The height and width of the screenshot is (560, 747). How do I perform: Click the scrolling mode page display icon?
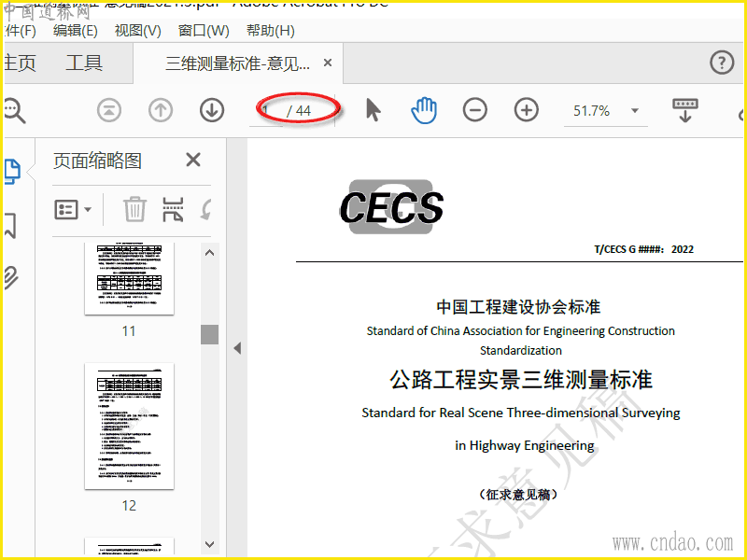685,110
